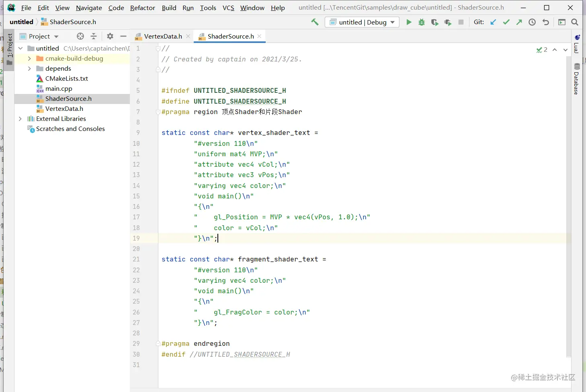Click the inspection checkmark widget showing 2

coord(542,50)
